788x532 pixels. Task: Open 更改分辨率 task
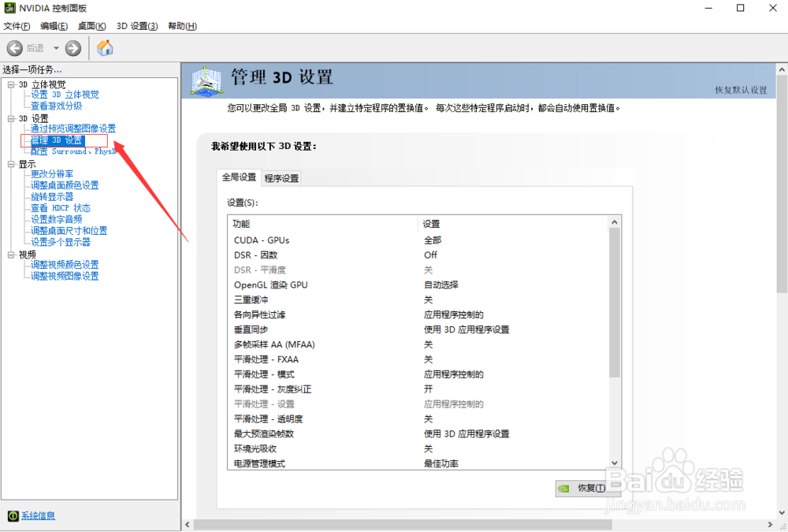[x=52, y=174]
